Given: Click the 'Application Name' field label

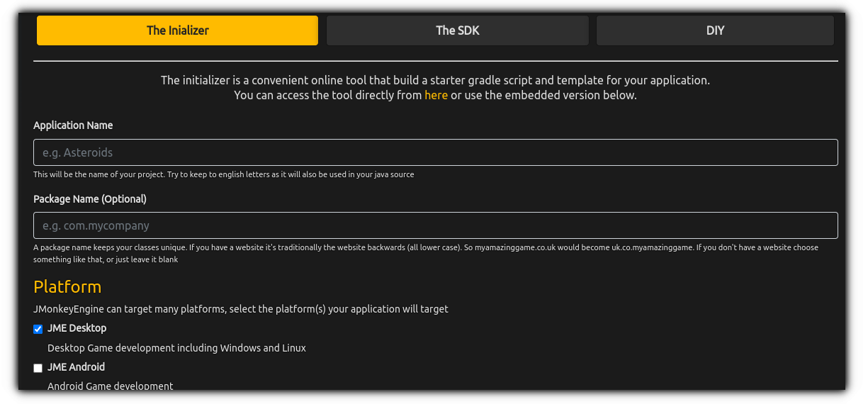Looking at the screenshot, I should pos(73,125).
